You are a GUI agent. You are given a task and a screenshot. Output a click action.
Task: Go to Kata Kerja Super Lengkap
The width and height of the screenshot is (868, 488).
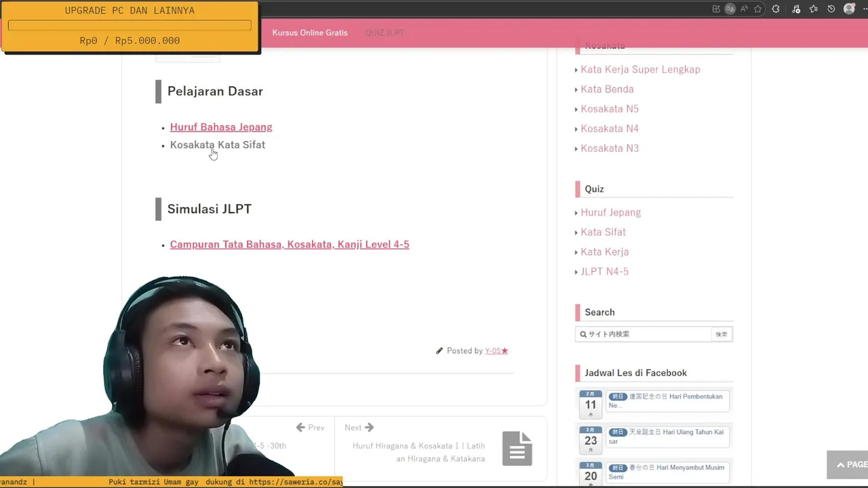(640, 69)
